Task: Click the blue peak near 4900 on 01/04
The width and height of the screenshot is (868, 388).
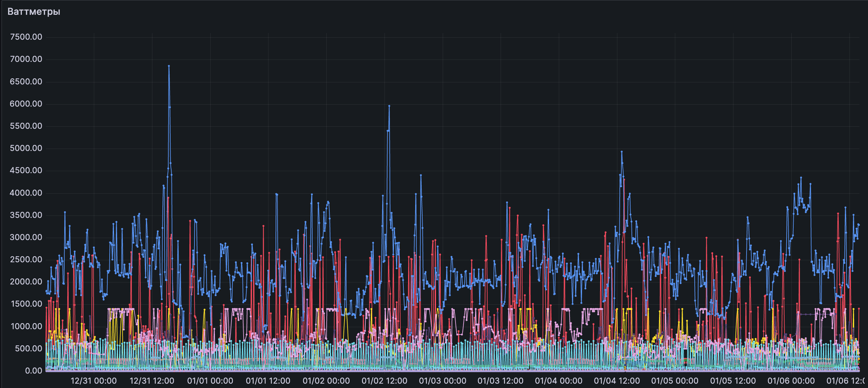Action: click(x=622, y=152)
